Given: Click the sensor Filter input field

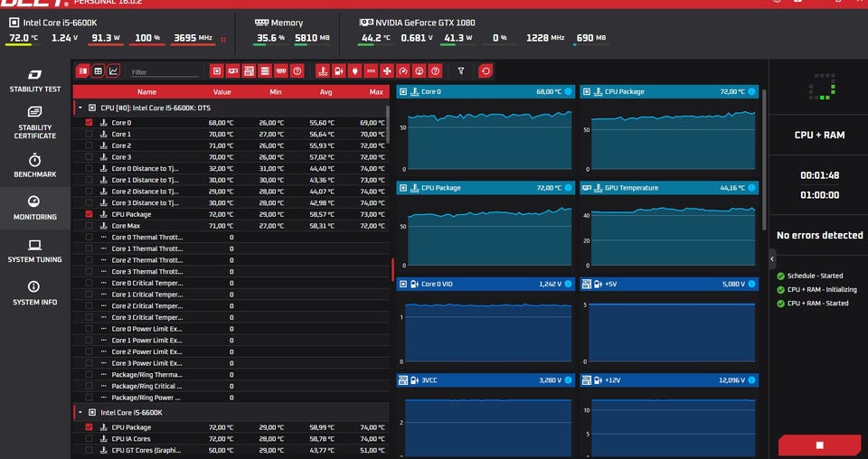Looking at the screenshot, I should [164, 71].
